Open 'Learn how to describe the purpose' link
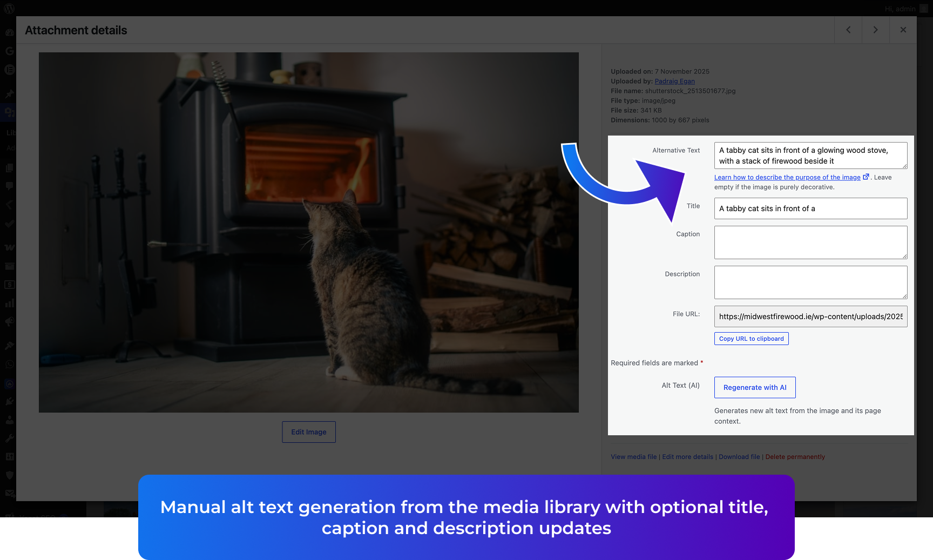This screenshot has width=933, height=560. [x=792, y=177]
